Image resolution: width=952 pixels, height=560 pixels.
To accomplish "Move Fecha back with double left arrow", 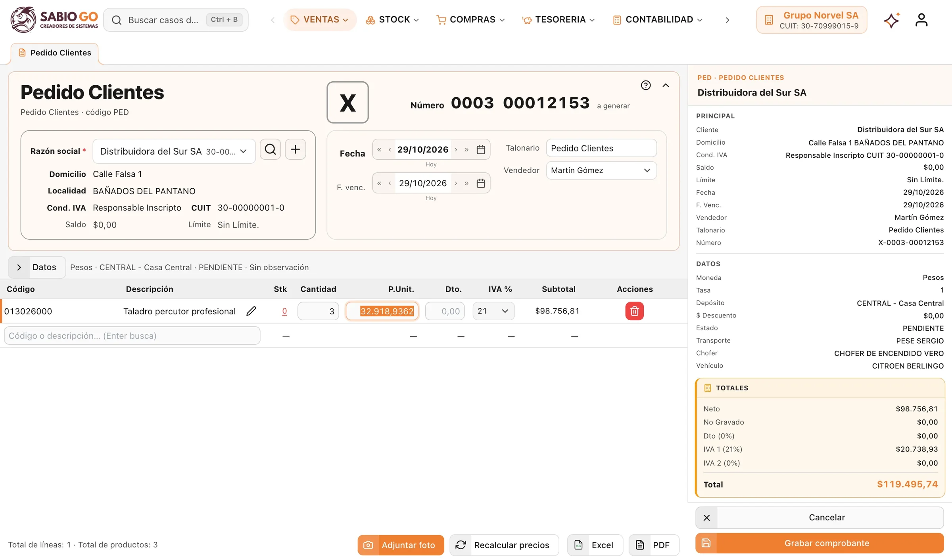I will [379, 150].
